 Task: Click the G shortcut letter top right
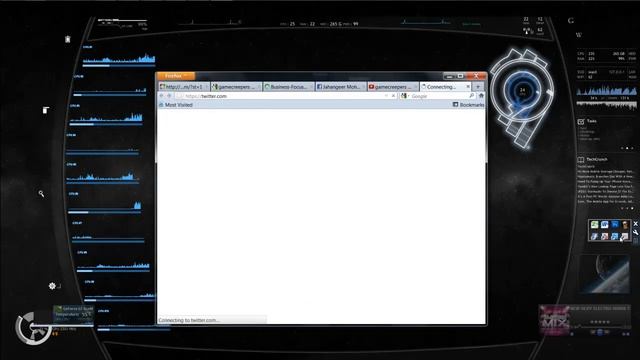(x=571, y=21)
